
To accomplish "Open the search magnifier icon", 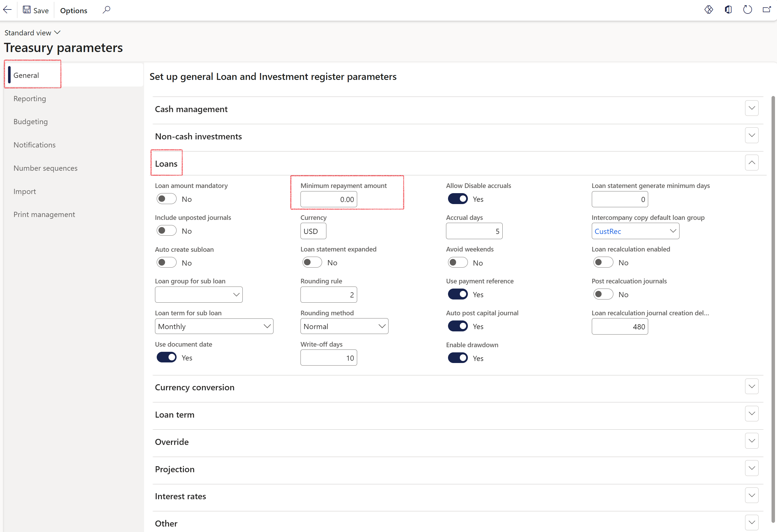I will (106, 10).
